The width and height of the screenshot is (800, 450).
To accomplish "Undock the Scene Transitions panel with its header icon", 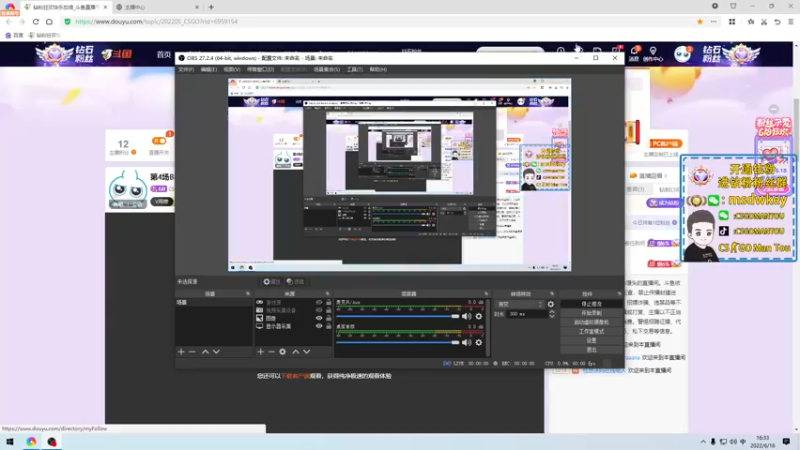I will point(552,294).
